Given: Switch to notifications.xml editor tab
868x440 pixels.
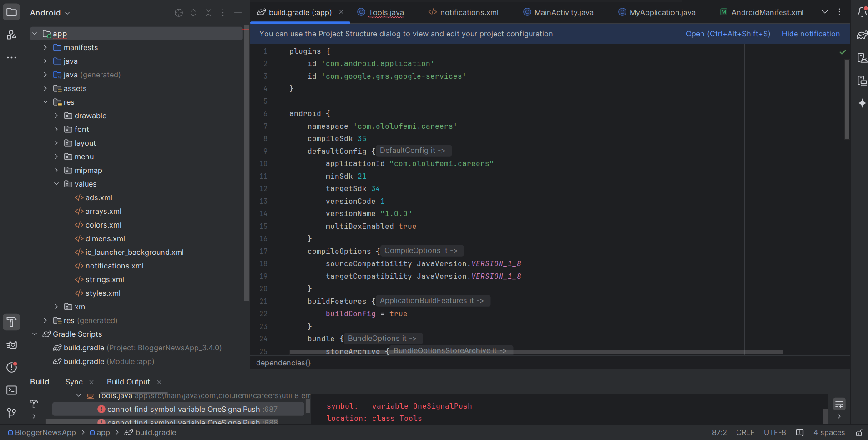Looking at the screenshot, I should [463, 12].
